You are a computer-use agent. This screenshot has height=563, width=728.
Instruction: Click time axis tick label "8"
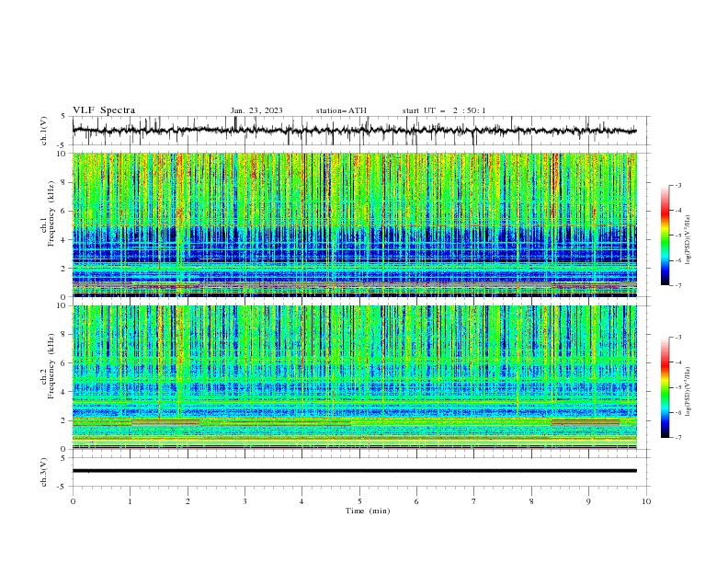531,501
